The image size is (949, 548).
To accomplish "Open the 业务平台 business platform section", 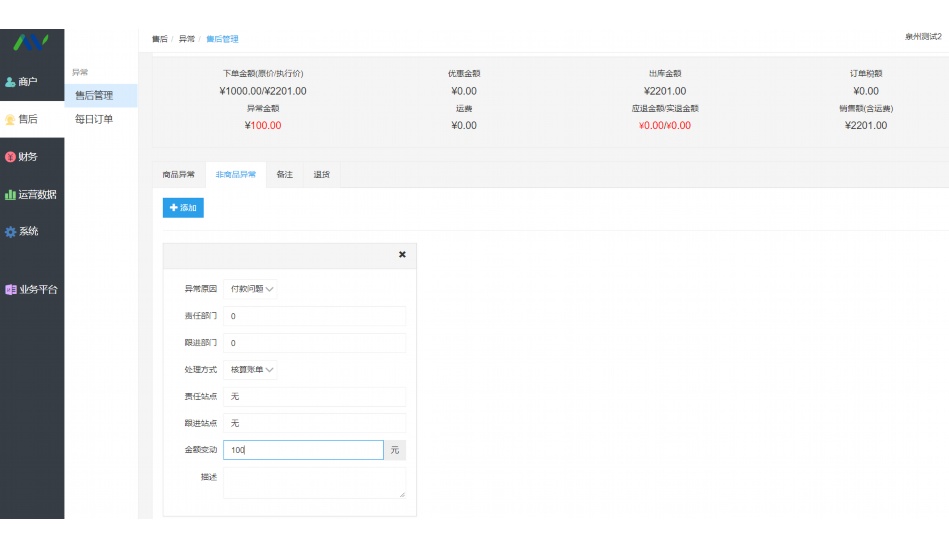I will coord(32,289).
